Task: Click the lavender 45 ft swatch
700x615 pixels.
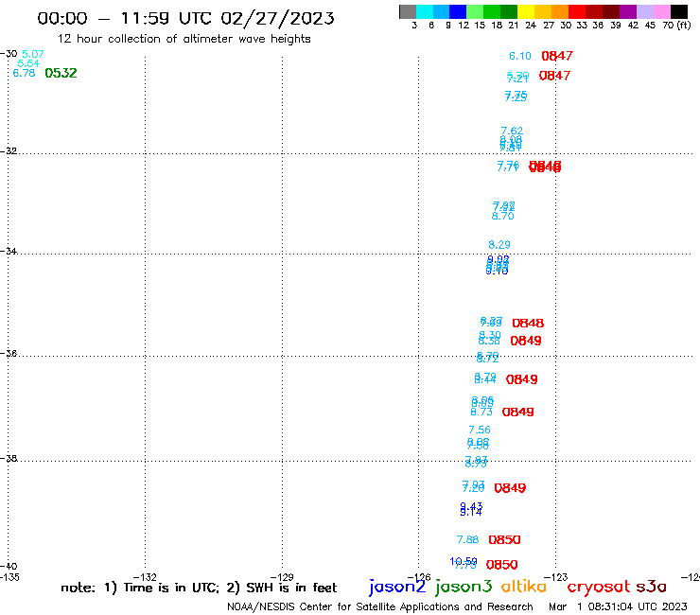Action: [x=644, y=11]
